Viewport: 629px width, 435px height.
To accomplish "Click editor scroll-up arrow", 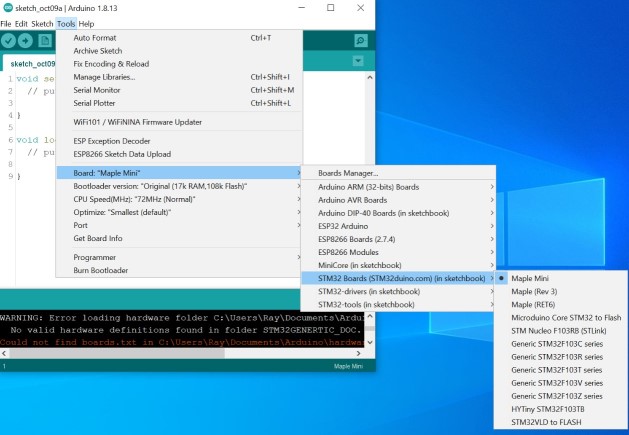I will (369, 77).
